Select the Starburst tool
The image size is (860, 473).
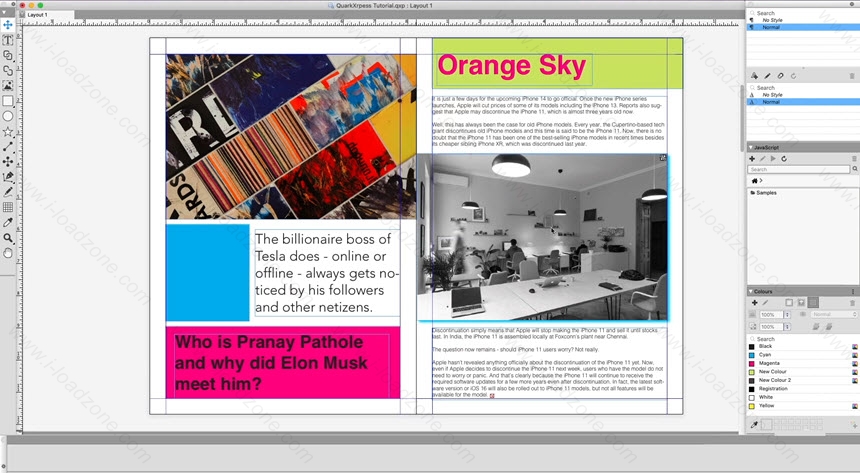tap(8, 132)
